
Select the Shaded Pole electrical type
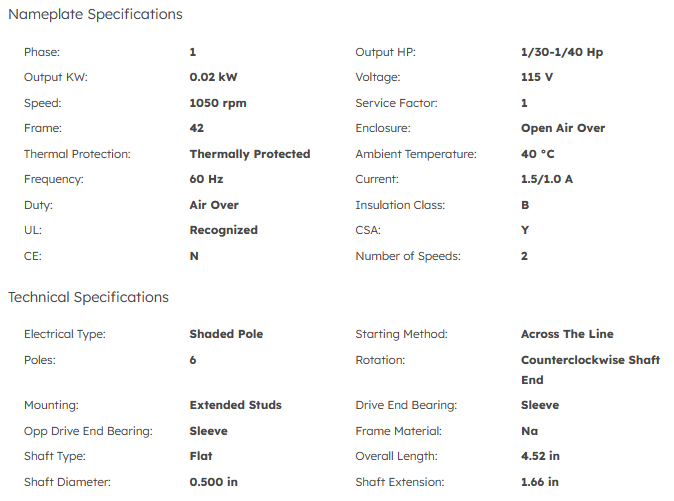pos(226,334)
